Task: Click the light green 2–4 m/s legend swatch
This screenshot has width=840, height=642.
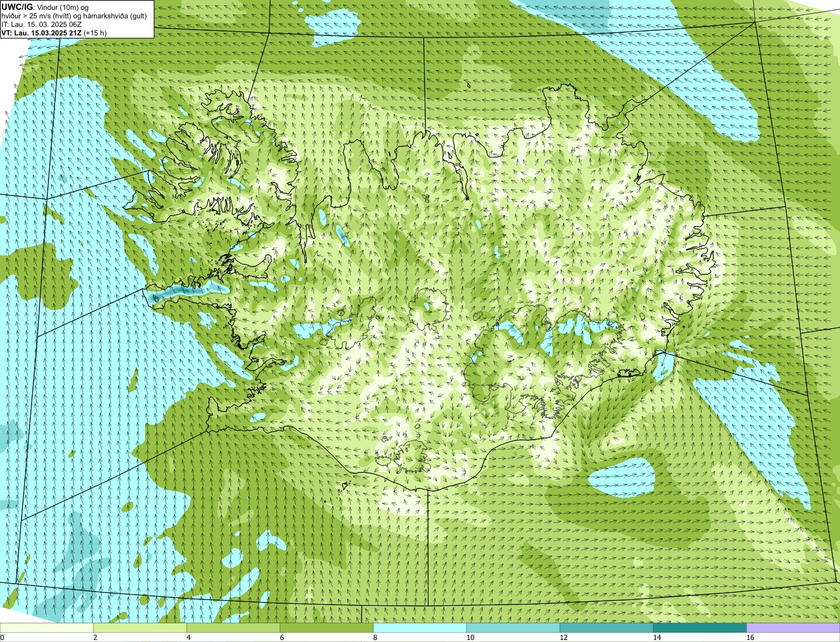Action: pyautogui.click(x=140, y=628)
